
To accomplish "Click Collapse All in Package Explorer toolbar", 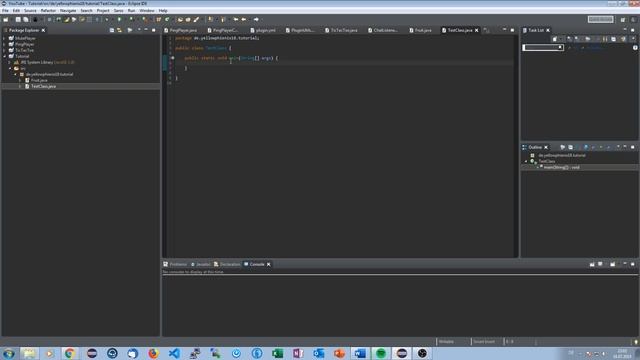I will pyautogui.click(x=112, y=30).
